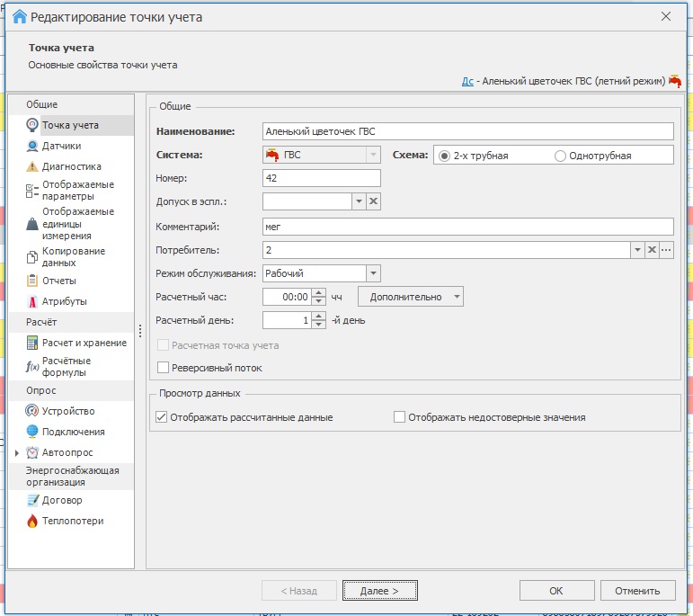Select the Подключения globe icon

(x=31, y=432)
